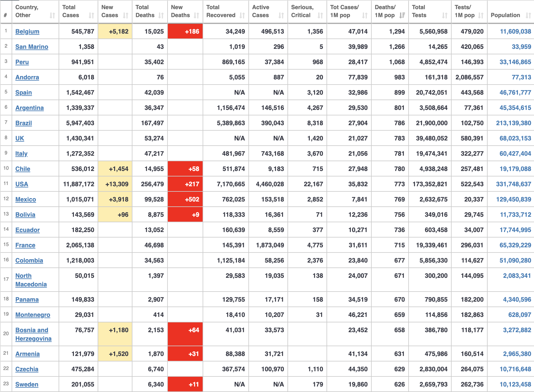Click the # rank column header
This screenshot has height=392, width=534.
[5, 15]
